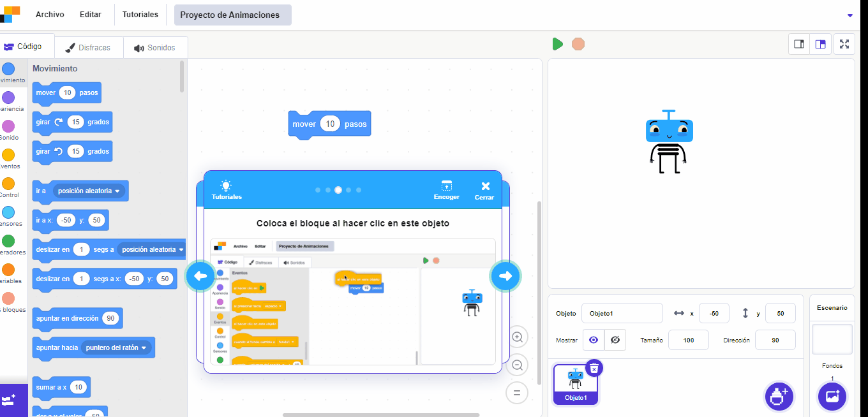The width and height of the screenshot is (868, 417).
Task: Go to previous tutorial step arrow
Action: point(200,276)
